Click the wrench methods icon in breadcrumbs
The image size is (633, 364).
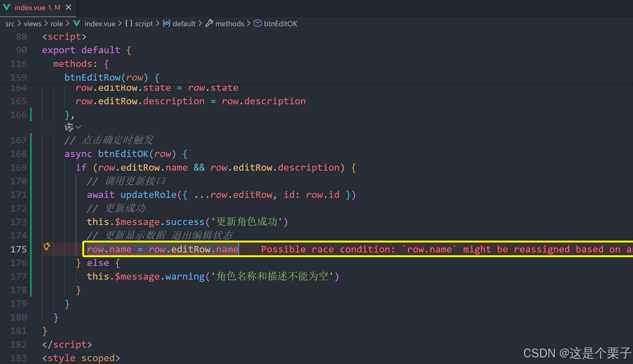pyautogui.click(x=209, y=23)
